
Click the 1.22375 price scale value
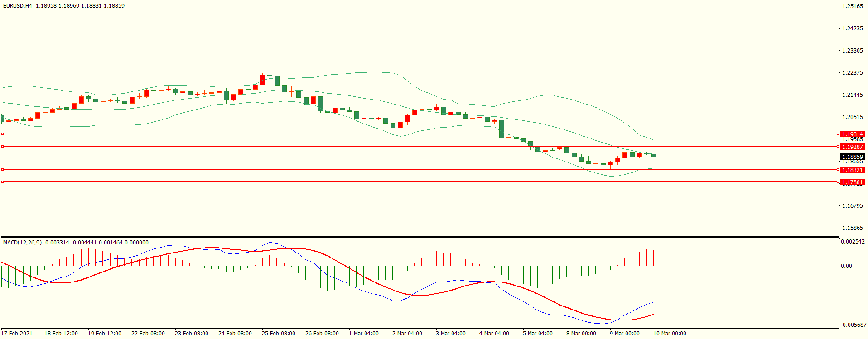pos(852,73)
